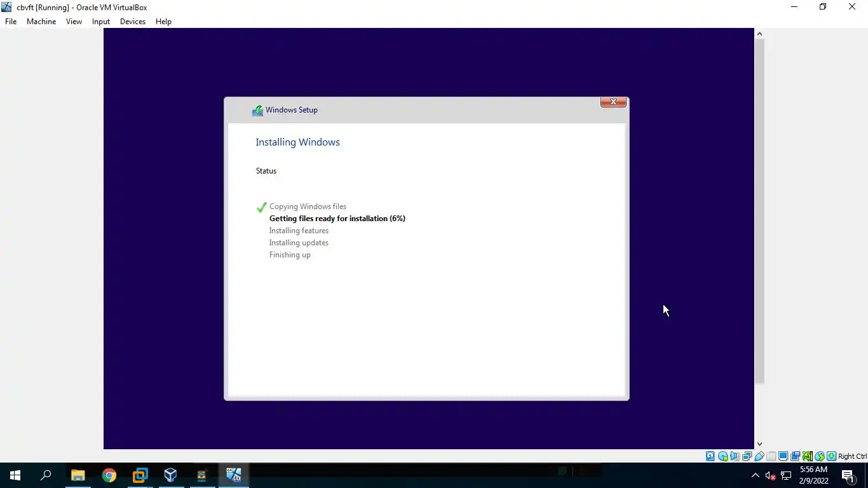Click the Installing features step

[x=299, y=231]
